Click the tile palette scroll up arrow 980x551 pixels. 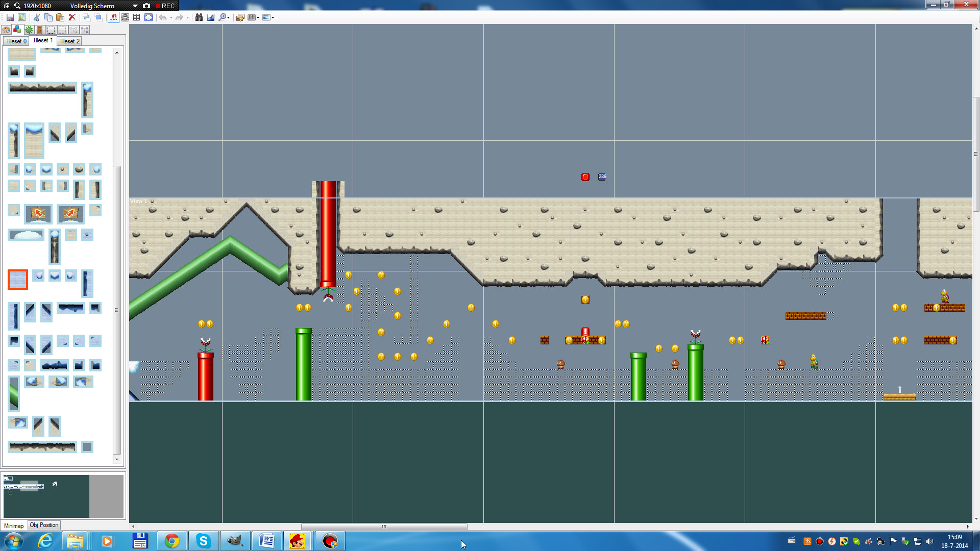117,53
